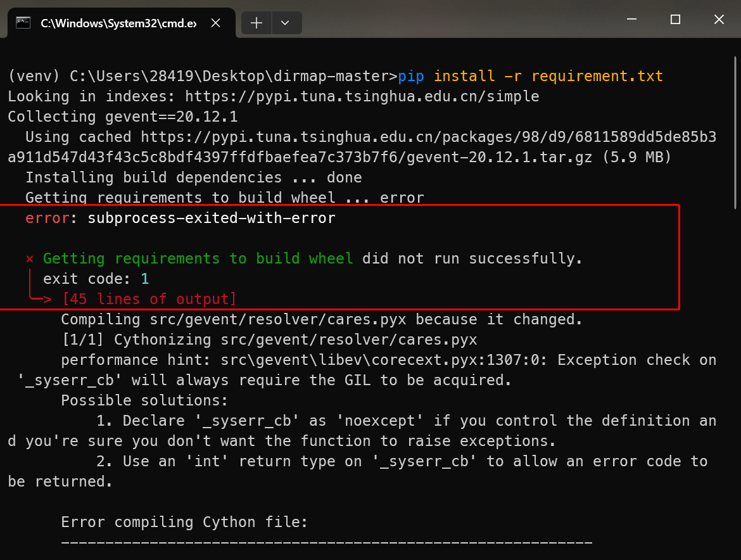Screen dimensions: 741x560
Task: Click the 'exit code: 1' line
Action: [x=96, y=279]
